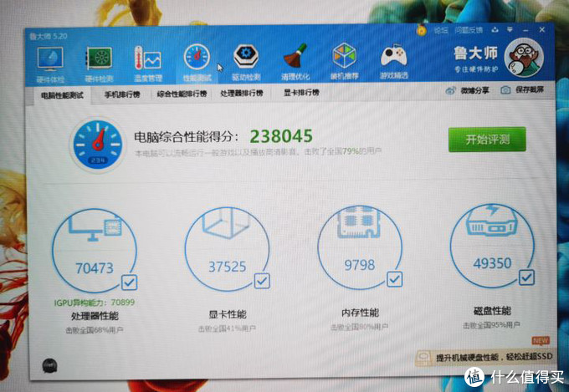Screen dimensions: 569x392
Task: Open the 问题反馈 feedback link
Action: pos(469,30)
